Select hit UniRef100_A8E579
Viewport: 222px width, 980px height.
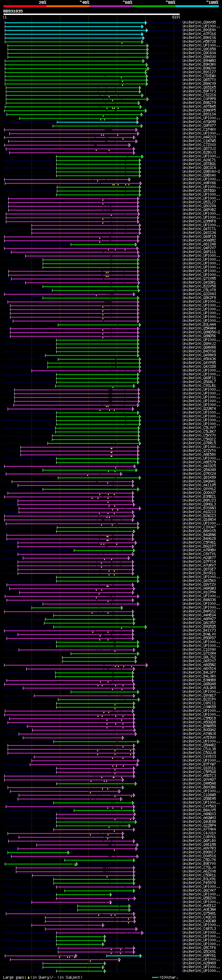click(x=199, y=462)
